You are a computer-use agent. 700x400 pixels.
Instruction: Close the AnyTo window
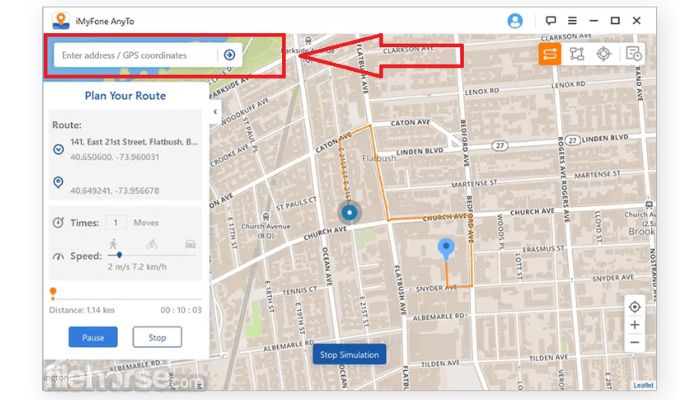[637, 21]
